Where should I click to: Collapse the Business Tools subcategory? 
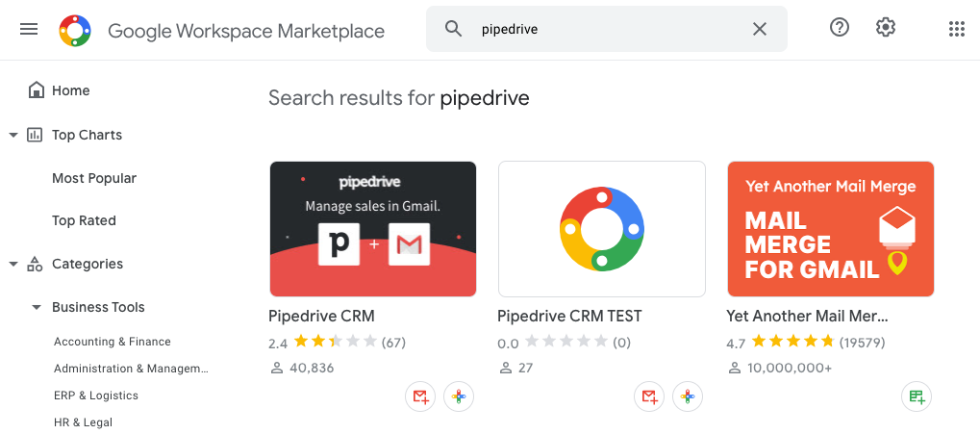pyautogui.click(x=37, y=308)
